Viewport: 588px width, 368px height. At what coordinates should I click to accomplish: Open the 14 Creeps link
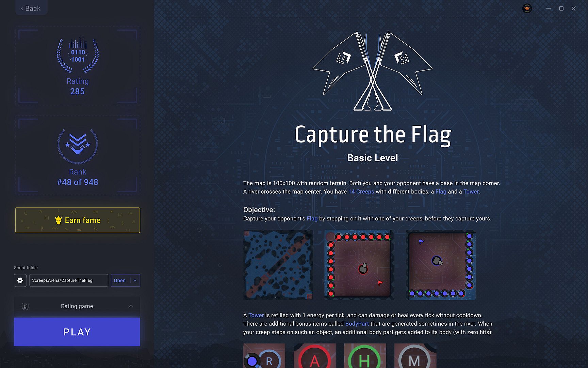point(361,191)
